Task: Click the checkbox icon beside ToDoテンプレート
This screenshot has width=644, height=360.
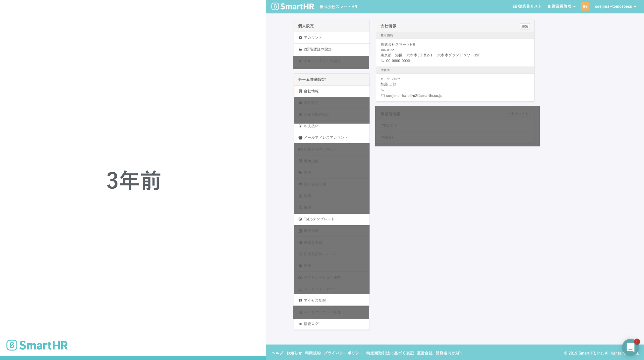Action: coord(300,219)
